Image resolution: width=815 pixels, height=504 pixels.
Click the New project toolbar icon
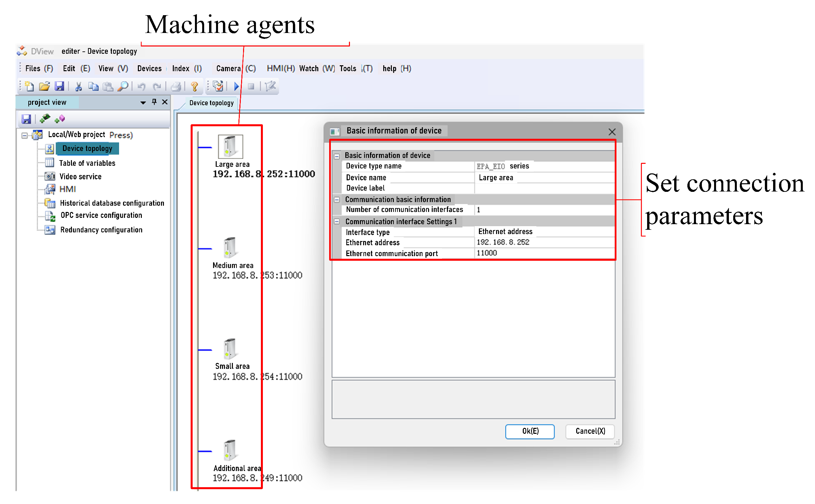(x=29, y=87)
